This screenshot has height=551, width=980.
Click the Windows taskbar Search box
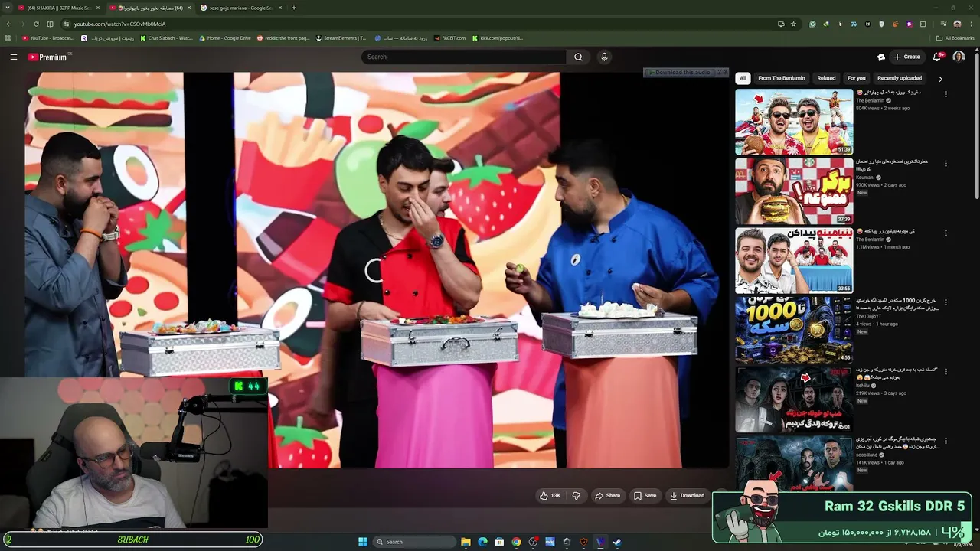tap(413, 542)
